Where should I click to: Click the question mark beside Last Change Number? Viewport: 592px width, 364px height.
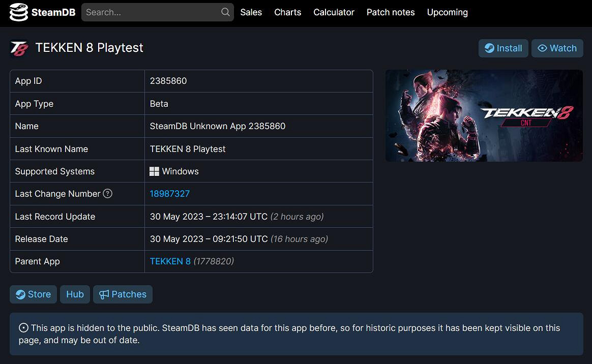[x=107, y=194]
